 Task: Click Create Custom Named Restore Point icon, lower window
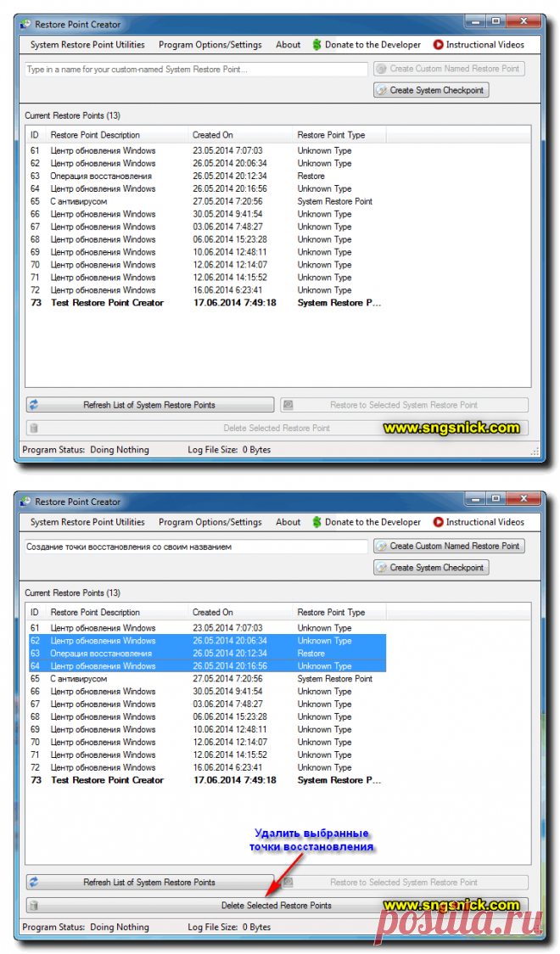point(381,546)
